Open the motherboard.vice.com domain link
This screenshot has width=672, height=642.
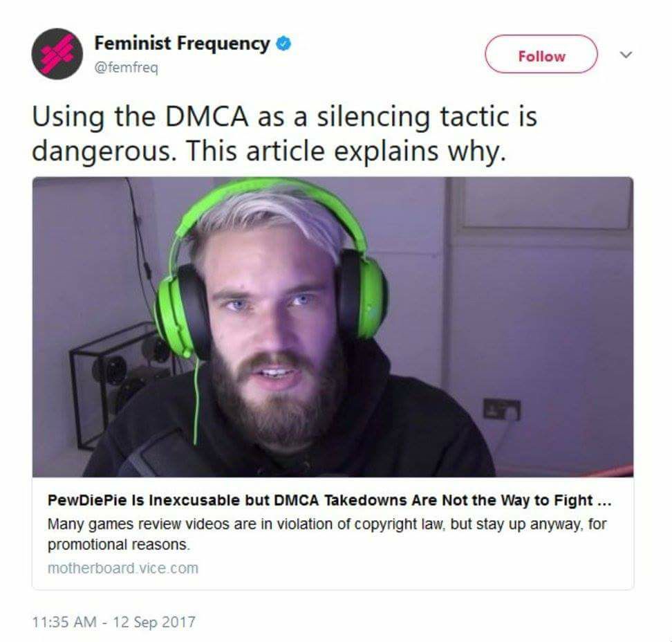pyautogui.click(x=123, y=568)
